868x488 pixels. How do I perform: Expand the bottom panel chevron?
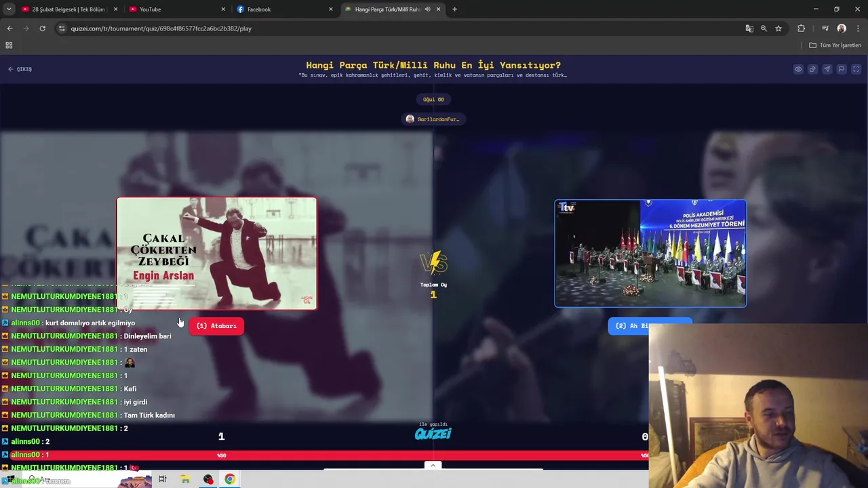point(433,465)
